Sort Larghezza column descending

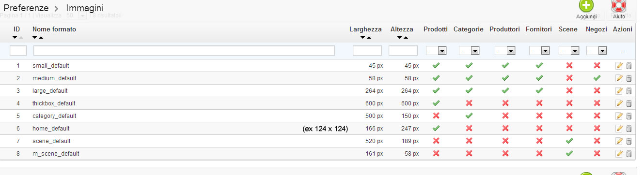click(362, 38)
